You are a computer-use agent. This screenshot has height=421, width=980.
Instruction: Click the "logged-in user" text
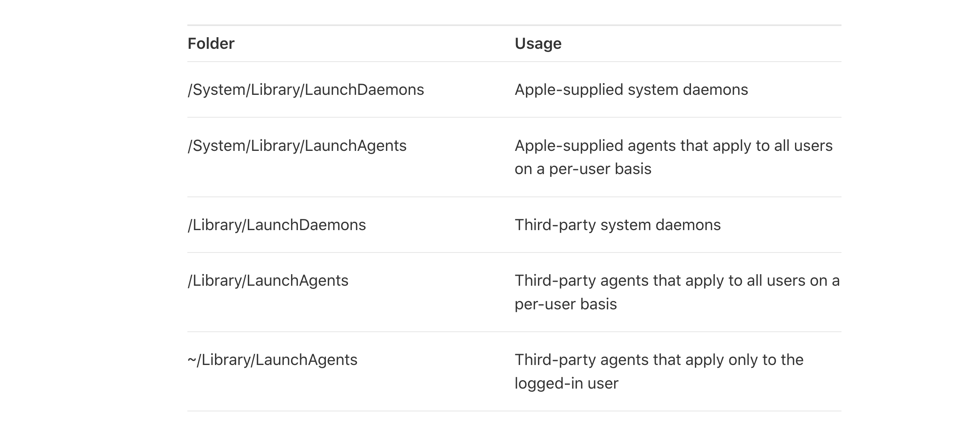coord(566,383)
